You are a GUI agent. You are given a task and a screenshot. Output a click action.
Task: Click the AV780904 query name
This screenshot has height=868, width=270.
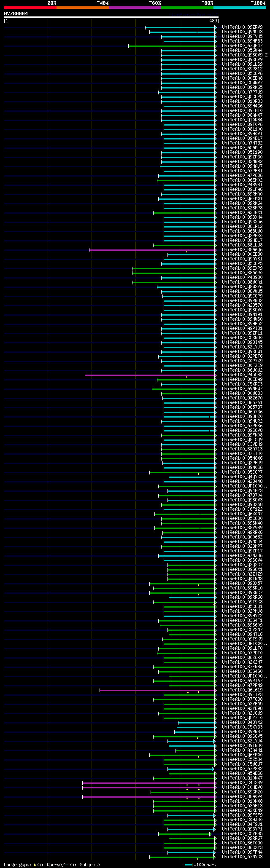click(x=16, y=13)
